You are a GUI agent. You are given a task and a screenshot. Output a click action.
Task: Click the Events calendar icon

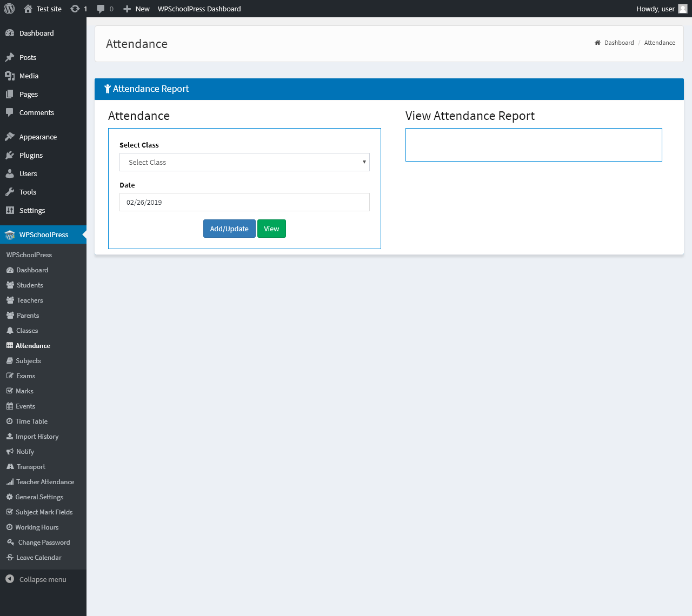coord(10,406)
